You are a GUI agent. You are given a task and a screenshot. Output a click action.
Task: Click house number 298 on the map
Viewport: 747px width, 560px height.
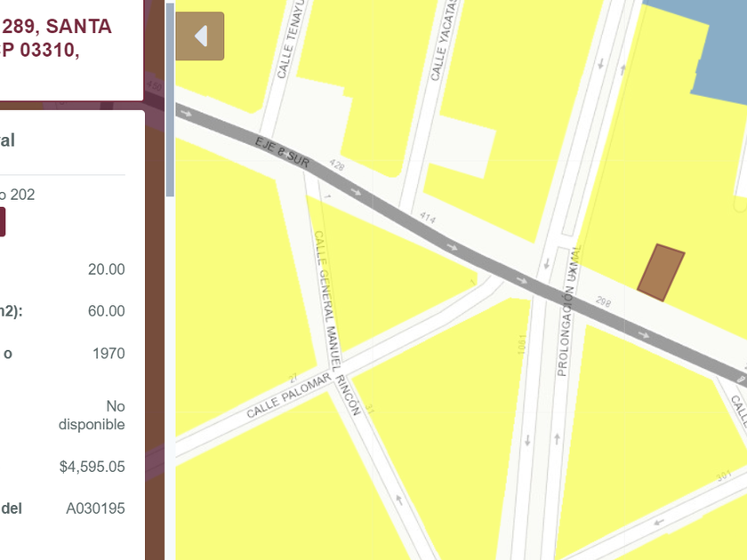coord(603,301)
